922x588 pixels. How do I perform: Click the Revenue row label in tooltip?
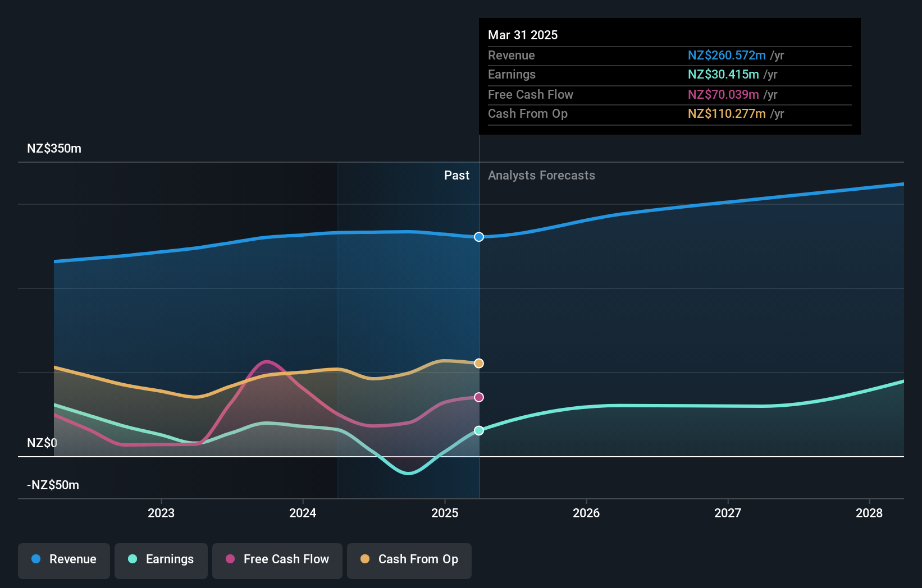(x=512, y=56)
